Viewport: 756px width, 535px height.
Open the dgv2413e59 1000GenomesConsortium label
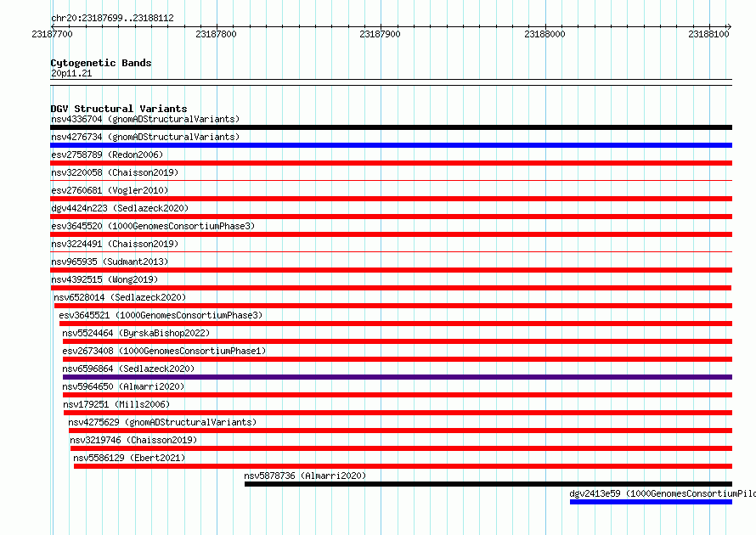pos(663,493)
